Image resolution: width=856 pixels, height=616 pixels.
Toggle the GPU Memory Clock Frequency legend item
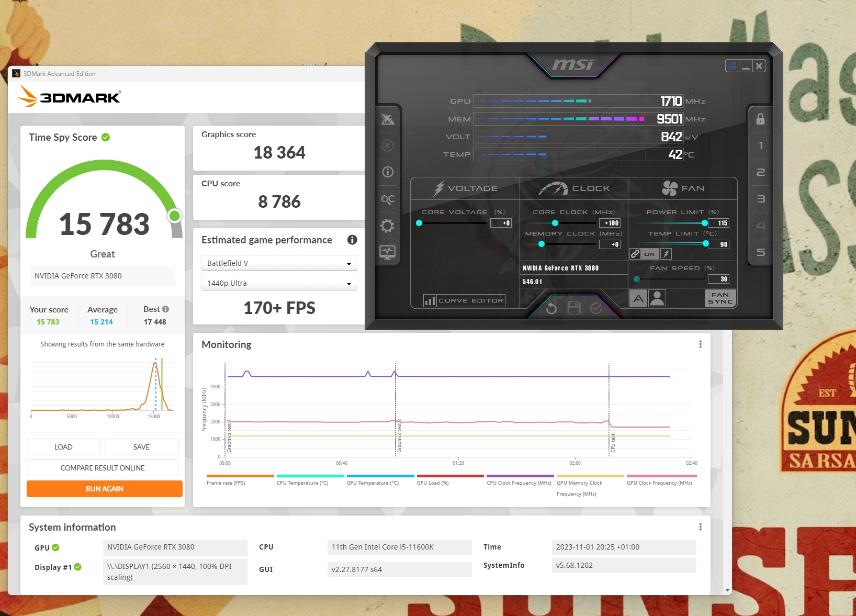coord(590,486)
